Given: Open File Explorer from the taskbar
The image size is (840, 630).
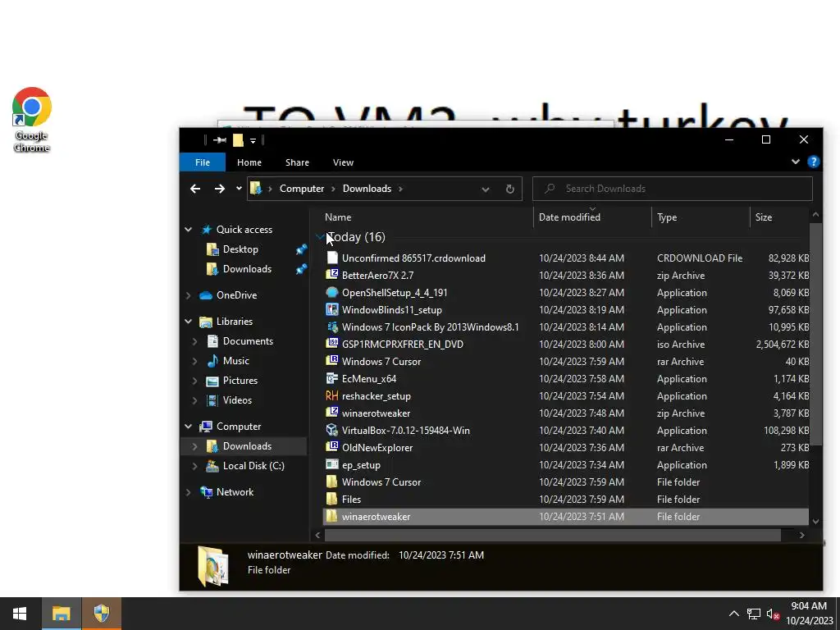Looking at the screenshot, I should (61, 614).
